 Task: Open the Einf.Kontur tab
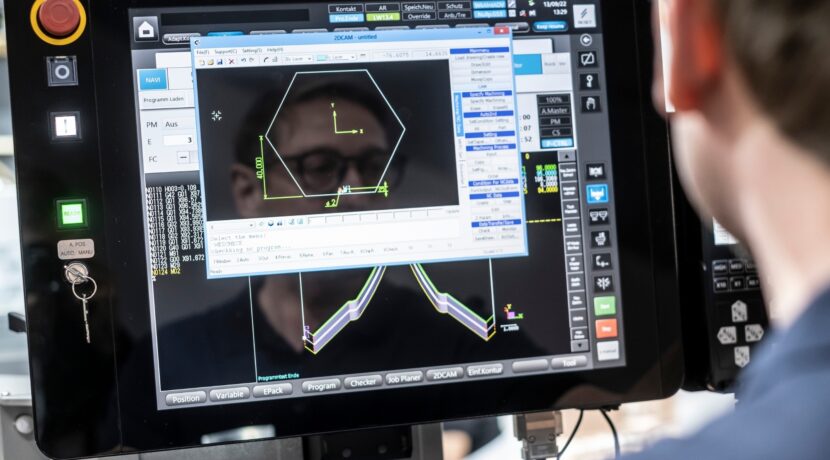(x=484, y=371)
